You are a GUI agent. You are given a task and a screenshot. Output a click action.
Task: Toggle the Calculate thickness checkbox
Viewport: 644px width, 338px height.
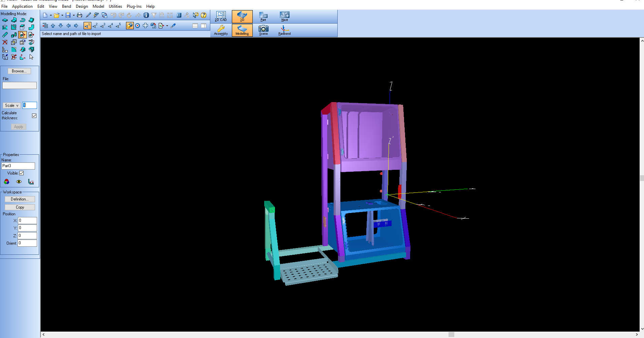[x=34, y=116]
